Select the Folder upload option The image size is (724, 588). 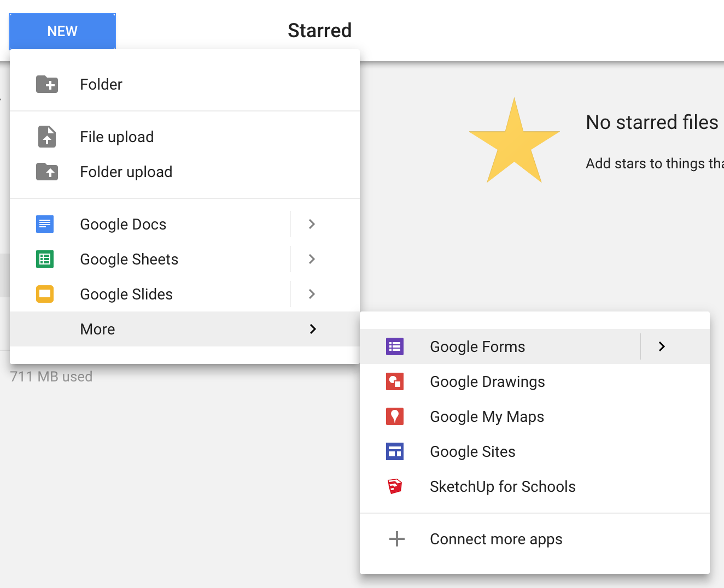(185, 172)
